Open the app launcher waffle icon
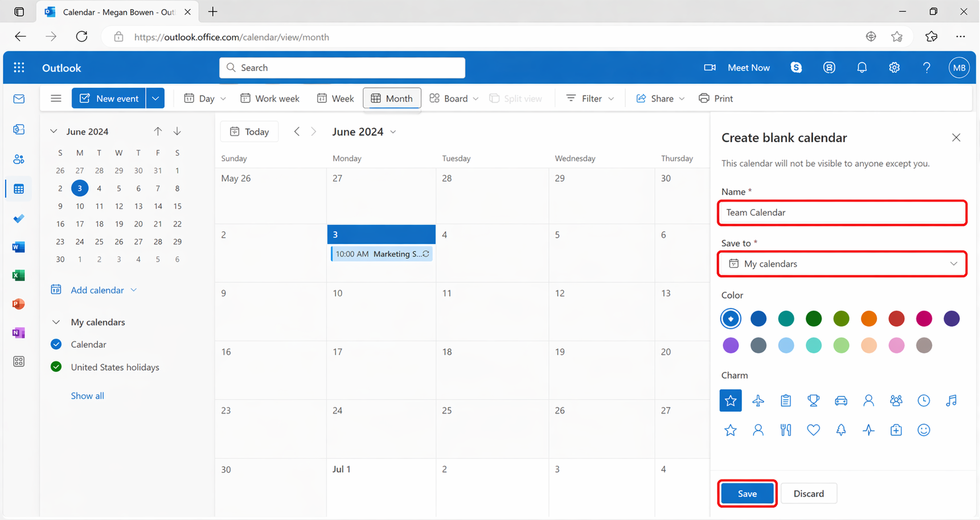 (19, 68)
